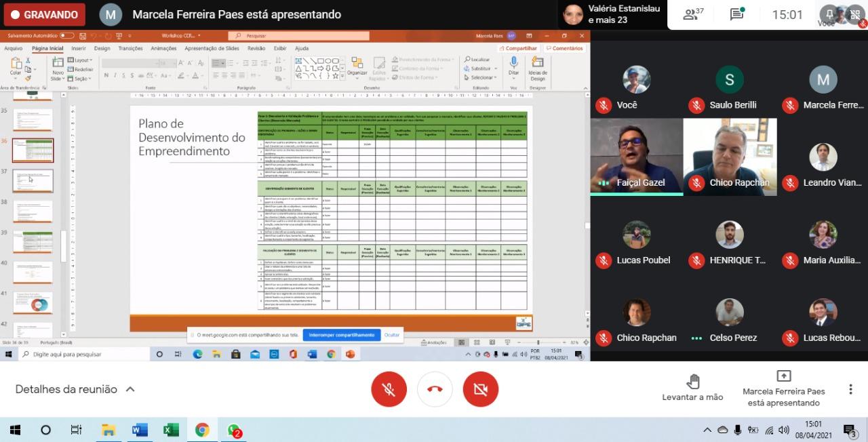Toggle the Salvamento Automático switch
Image resolution: width=868 pixels, height=442 pixels.
(66, 35)
